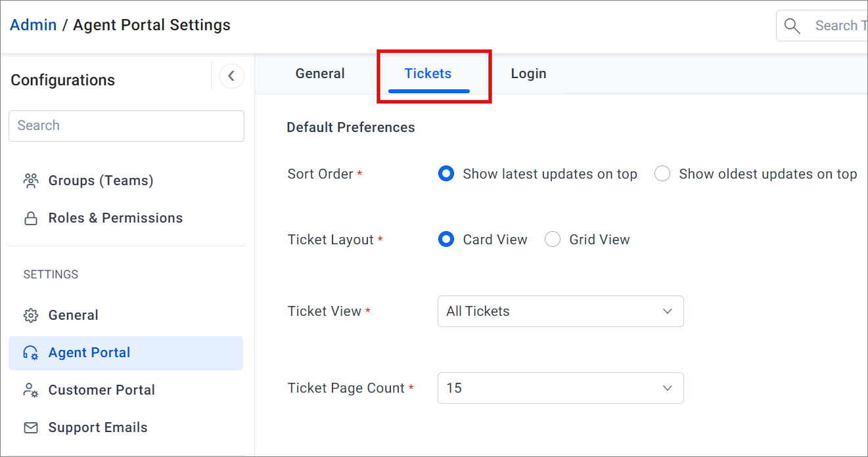This screenshot has width=868, height=457.
Task: Click the Customer Portal user-gear icon
Action: 31,390
